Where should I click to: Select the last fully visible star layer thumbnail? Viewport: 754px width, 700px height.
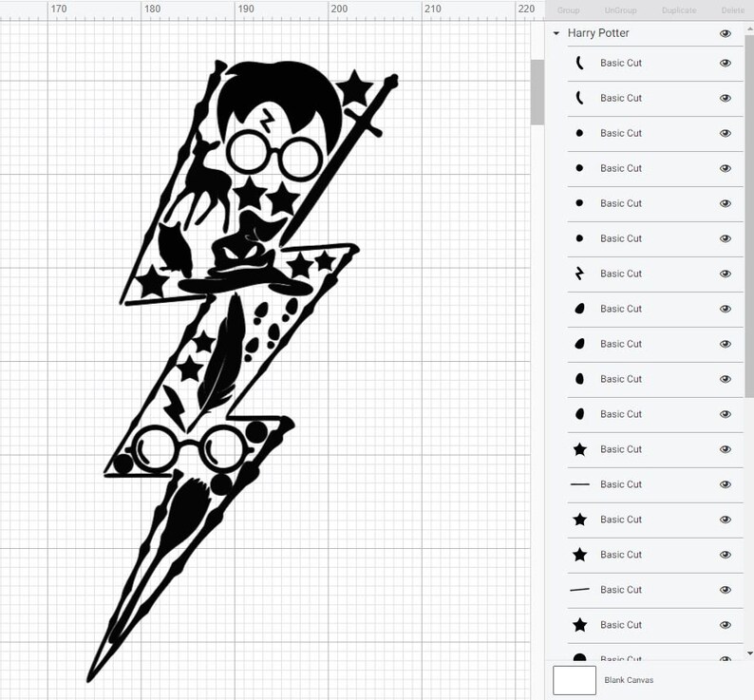click(580, 625)
